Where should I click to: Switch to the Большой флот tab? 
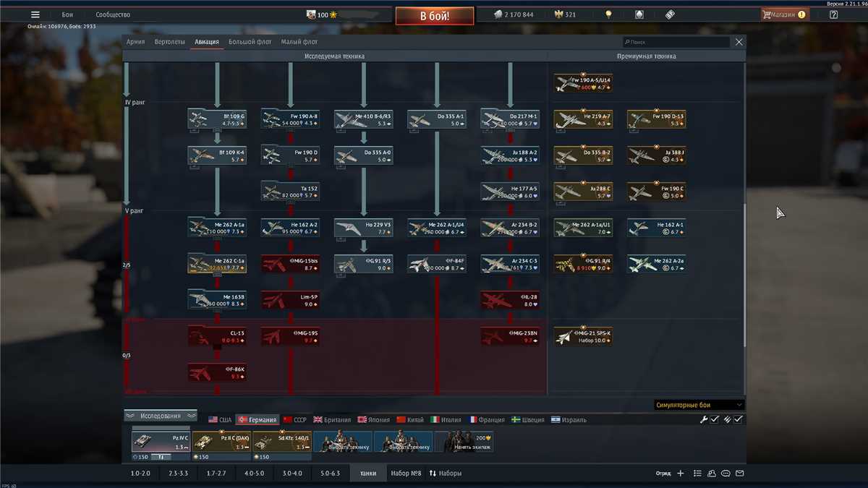tap(250, 42)
